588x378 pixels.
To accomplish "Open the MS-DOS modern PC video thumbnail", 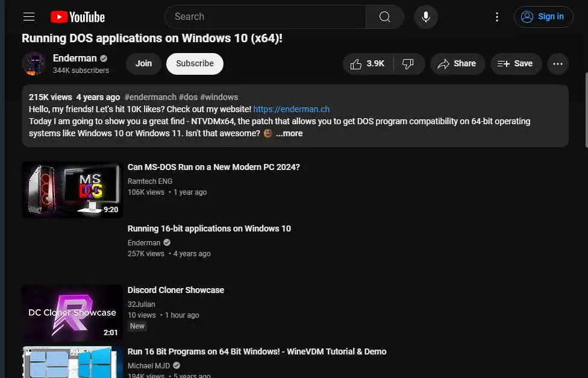I will coord(72,190).
